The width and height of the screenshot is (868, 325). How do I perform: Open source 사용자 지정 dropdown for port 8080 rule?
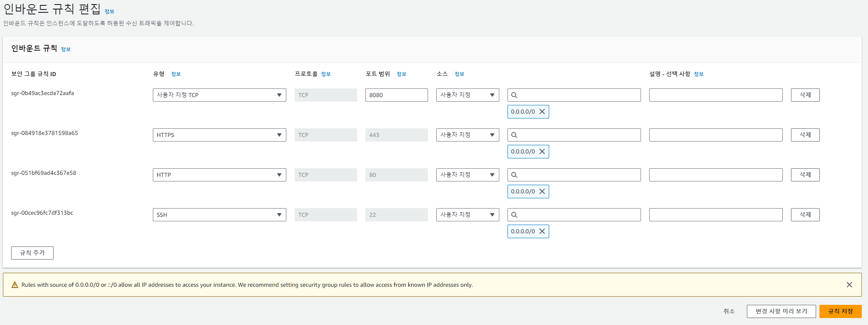coord(468,95)
